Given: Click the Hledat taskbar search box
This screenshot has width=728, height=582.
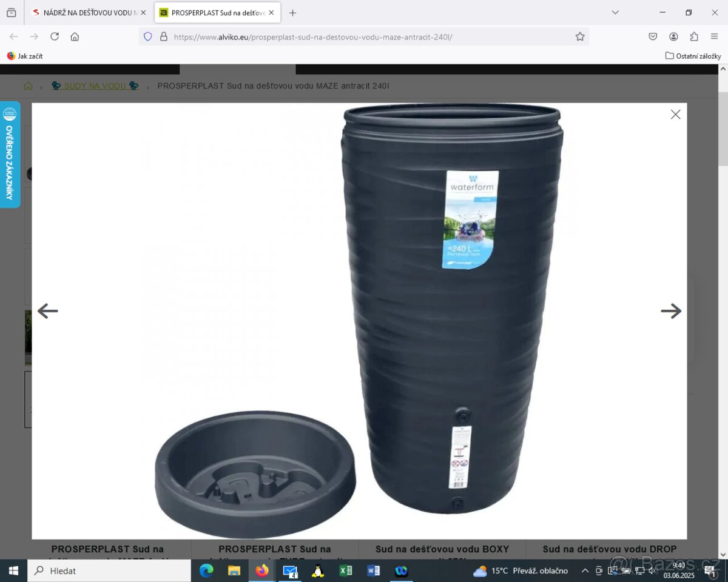Looking at the screenshot, I should 109,570.
